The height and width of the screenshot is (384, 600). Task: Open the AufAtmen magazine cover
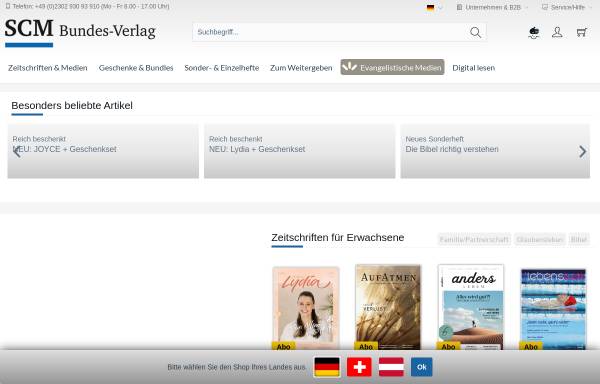coord(388,307)
